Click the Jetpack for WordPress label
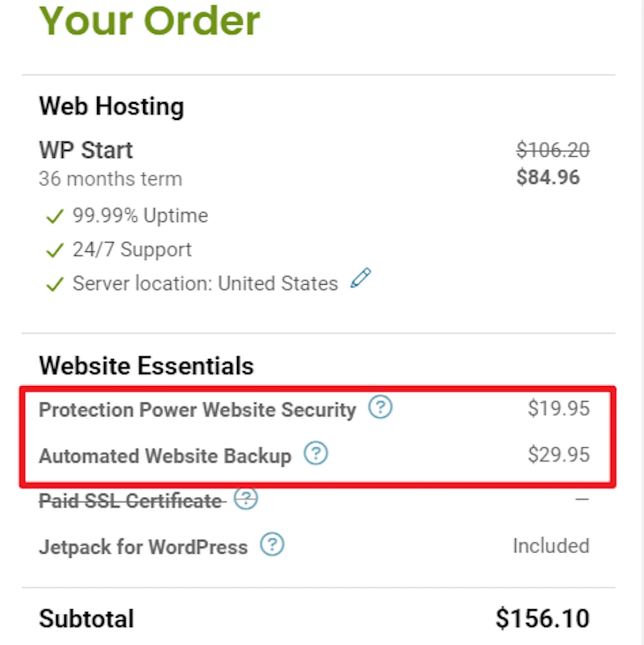This screenshot has height=645, width=644. coord(142,547)
